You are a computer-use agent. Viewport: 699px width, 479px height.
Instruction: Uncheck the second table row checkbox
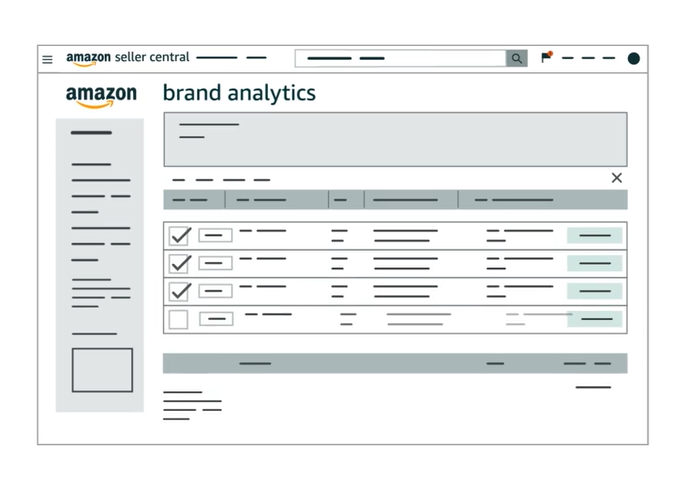180,264
